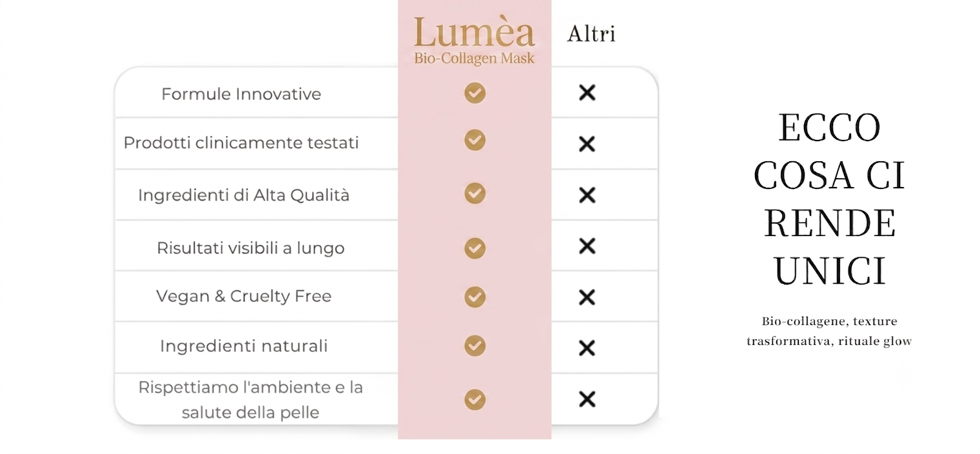Viewport: 980px width, 454px height.
Task: Click the Vegan & Cruelty Free text
Action: (x=244, y=297)
